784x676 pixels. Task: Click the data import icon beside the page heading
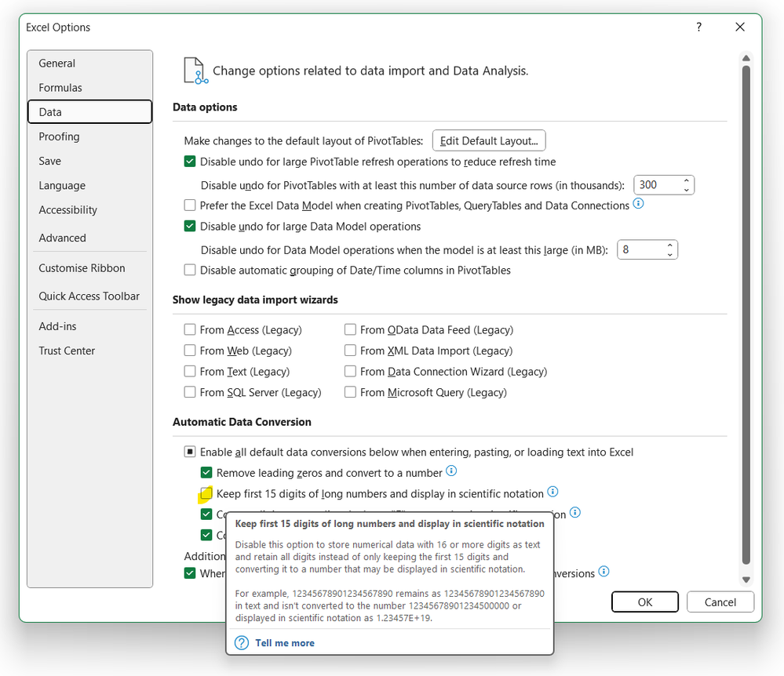(195, 71)
